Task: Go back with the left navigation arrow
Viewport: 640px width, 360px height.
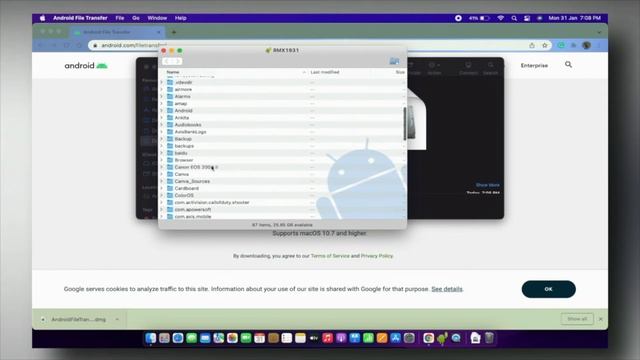Action: point(167,61)
